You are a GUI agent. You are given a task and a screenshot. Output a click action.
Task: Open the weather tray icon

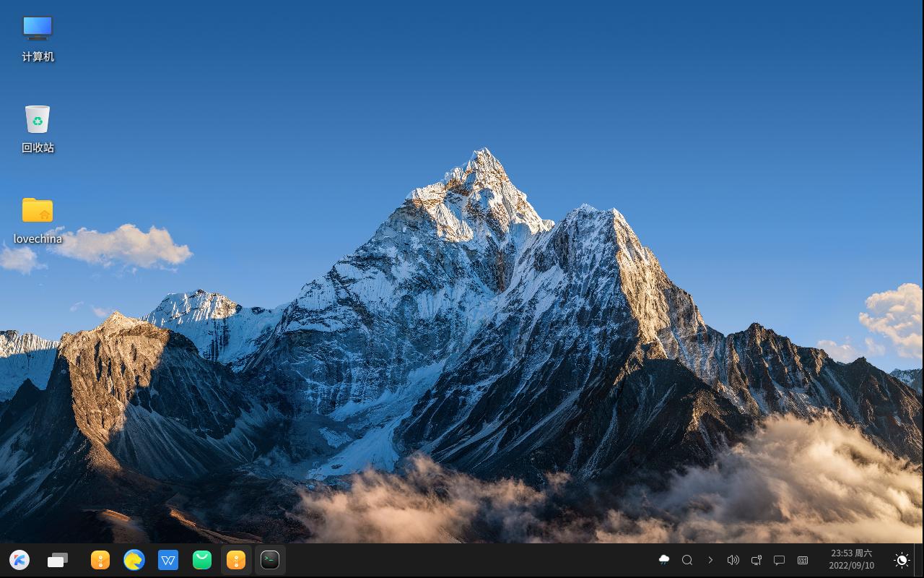664,560
